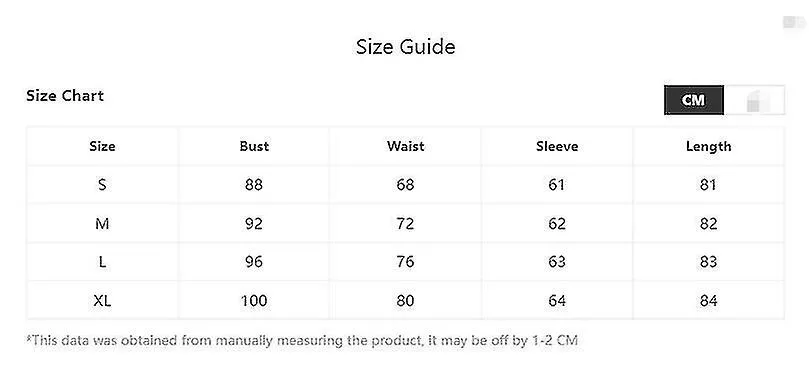Select the M size row label
Image resolution: width=809 pixels, height=367 pixels.
(x=102, y=224)
